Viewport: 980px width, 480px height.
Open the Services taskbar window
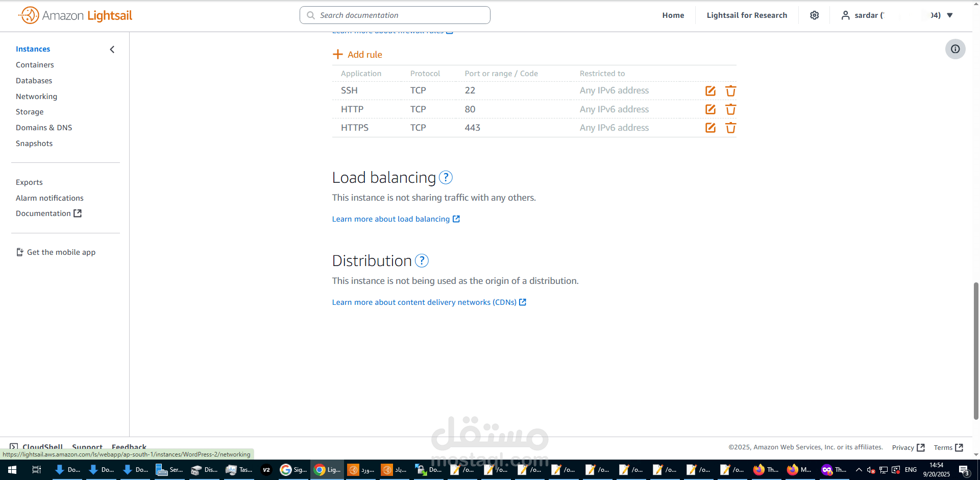(x=169, y=470)
